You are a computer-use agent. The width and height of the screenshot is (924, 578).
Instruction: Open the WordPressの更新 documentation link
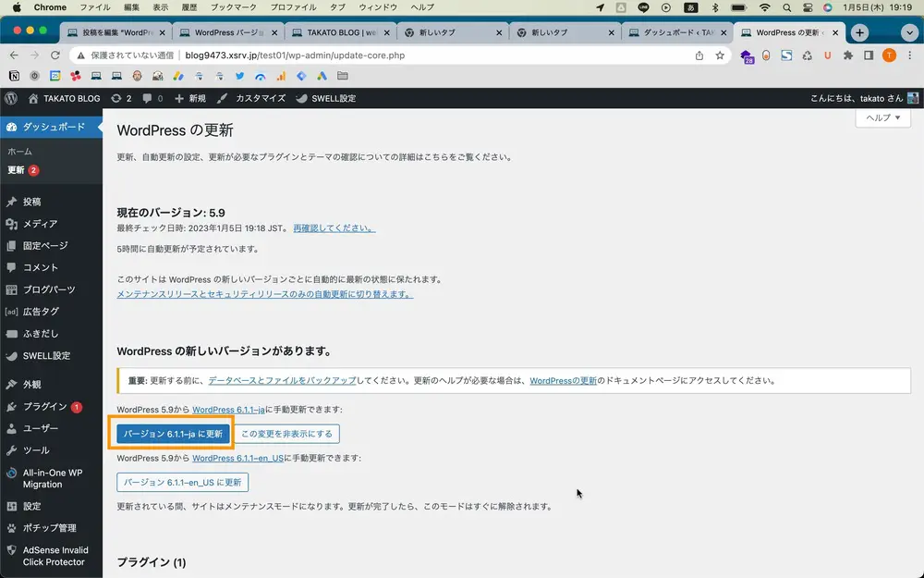[563, 380]
